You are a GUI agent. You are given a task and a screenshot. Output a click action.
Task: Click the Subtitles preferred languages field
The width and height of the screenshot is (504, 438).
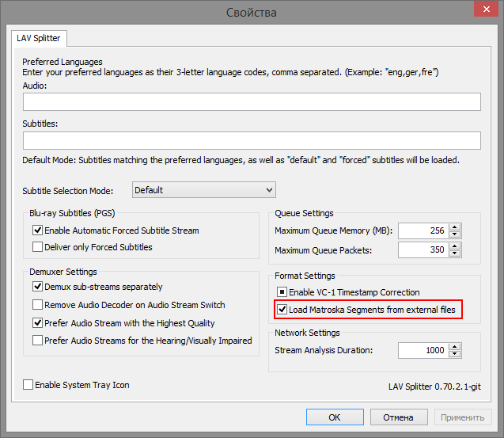pos(252,140)
